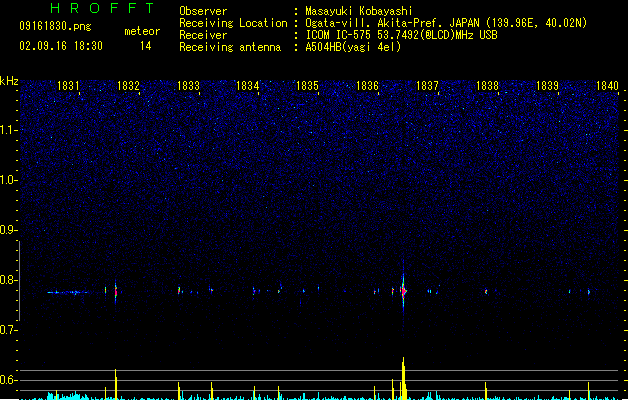Screen dimensions: 629x400
Task: Click the 0.9 kHz frequency label
Action: point(8,230)
